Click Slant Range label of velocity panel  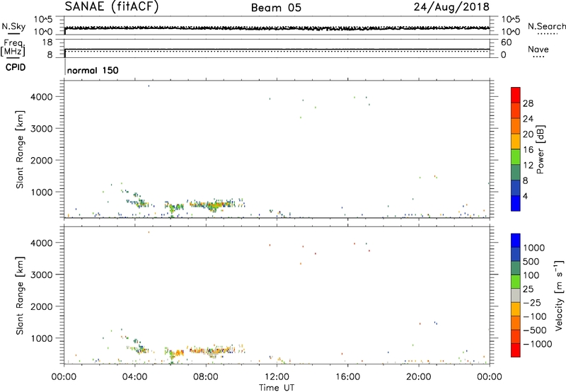[20, 296]
